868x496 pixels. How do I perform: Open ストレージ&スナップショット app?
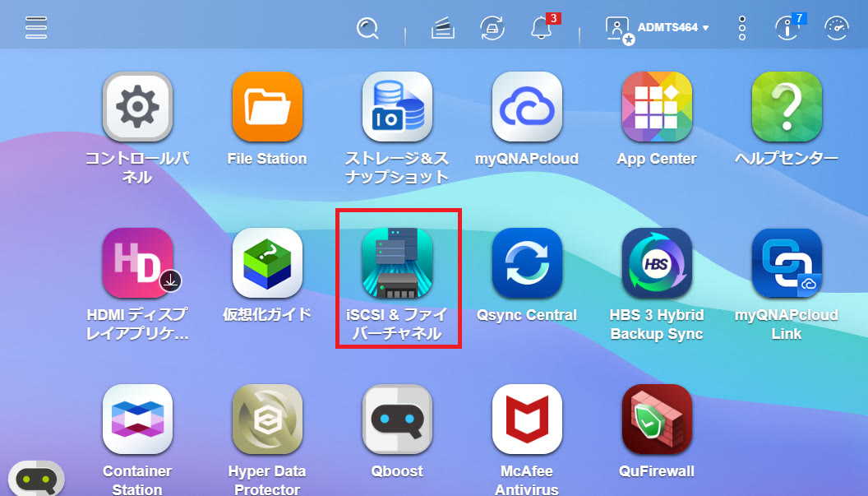(x=397, y=106)
